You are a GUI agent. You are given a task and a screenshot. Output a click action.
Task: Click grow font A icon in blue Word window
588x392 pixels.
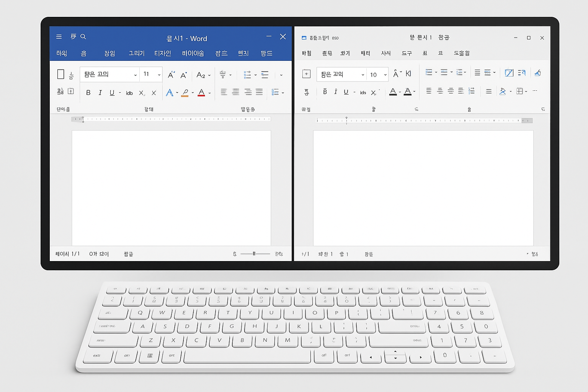[171, 75]
